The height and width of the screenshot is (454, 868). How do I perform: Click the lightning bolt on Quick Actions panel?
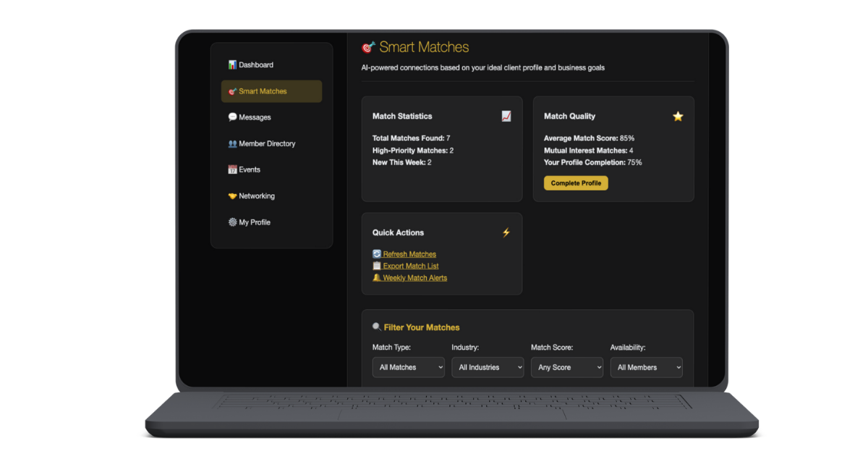tap(506, 232)
